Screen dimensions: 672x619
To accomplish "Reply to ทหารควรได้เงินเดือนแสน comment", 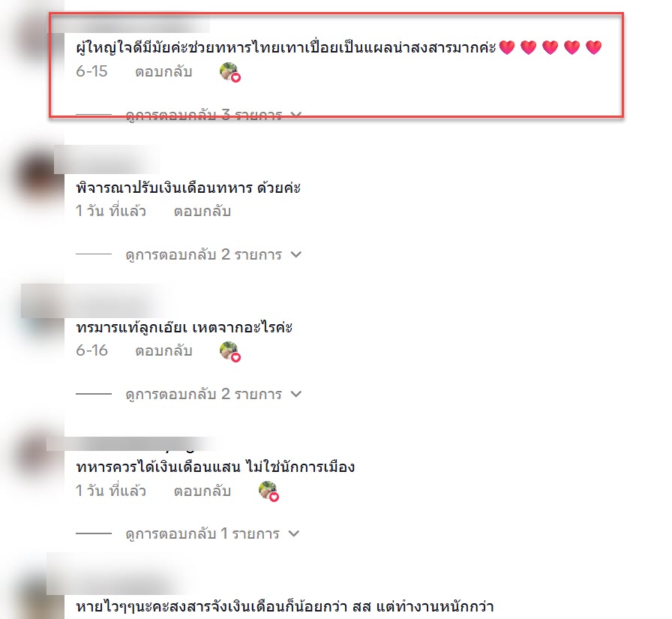I will (202, 491).
